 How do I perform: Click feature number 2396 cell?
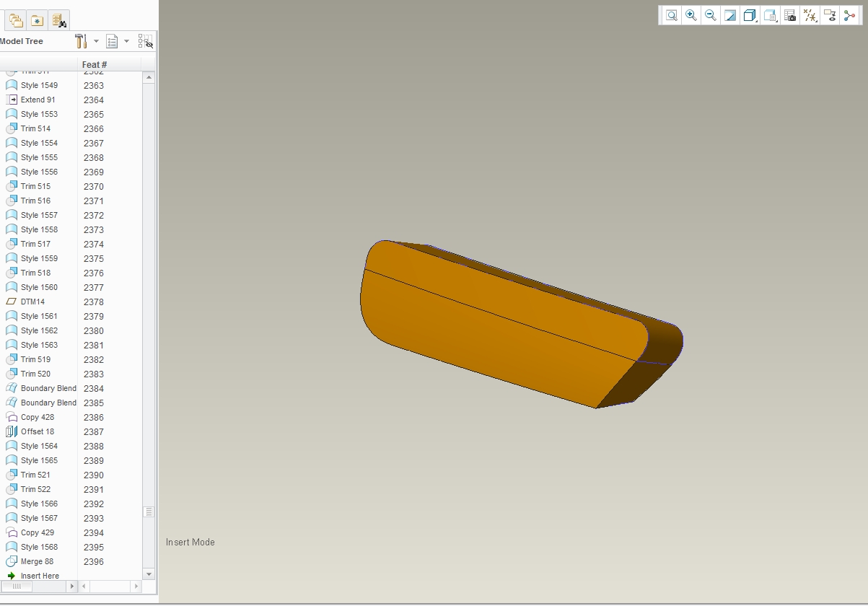point(94,561)
